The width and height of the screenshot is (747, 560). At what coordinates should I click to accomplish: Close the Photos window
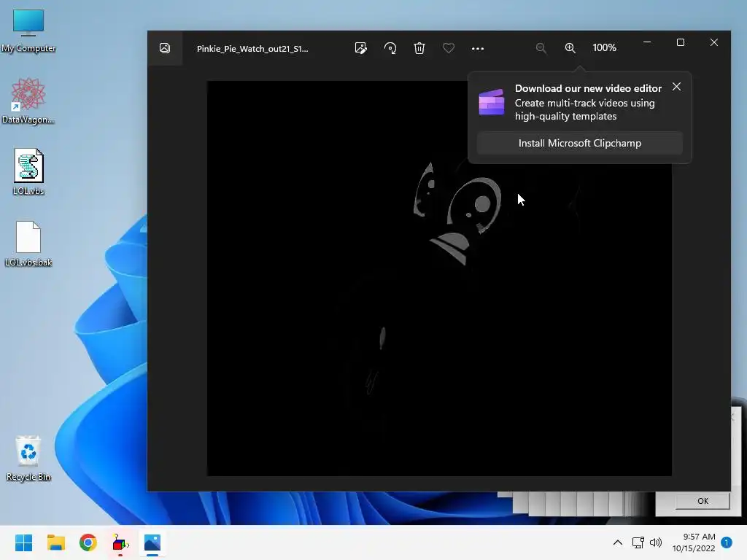[x=713, y=42]
